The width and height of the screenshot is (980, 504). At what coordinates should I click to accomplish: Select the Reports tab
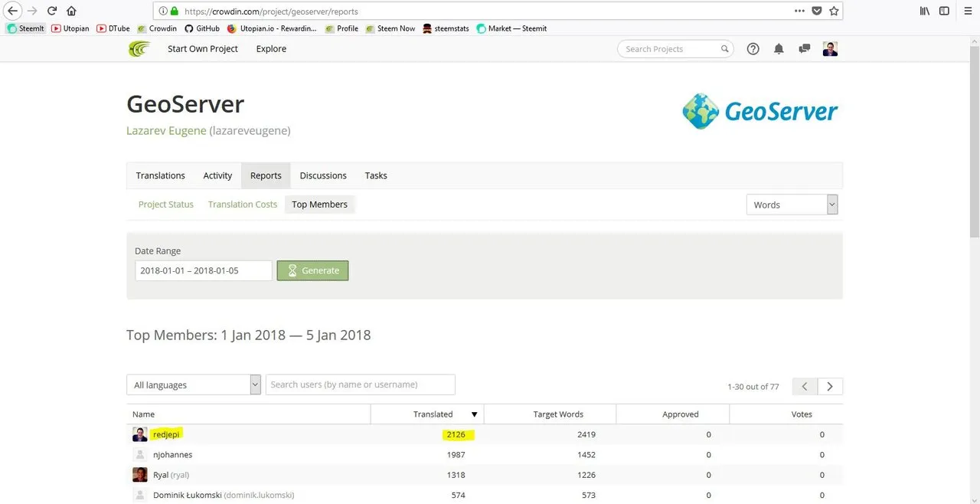pyautogui.click(x=266, y=175)
